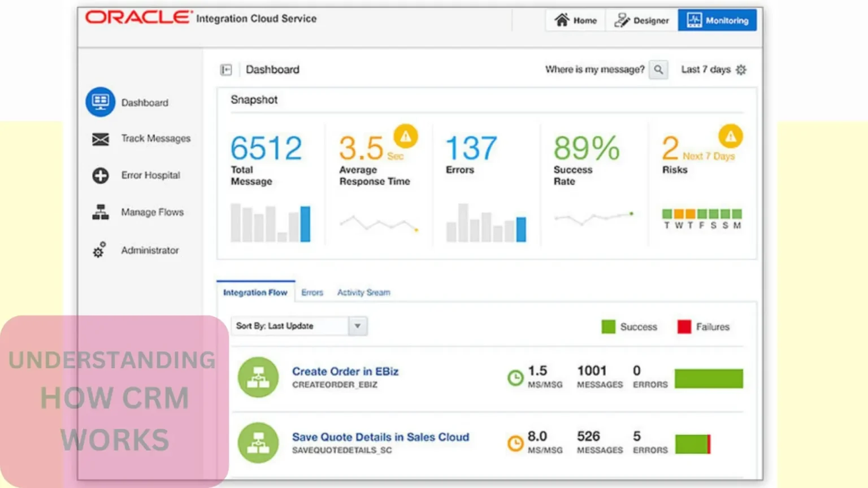Collapse the sidebar using panel toggle icon
The image size is (868, 488).
tap(226, 69)
